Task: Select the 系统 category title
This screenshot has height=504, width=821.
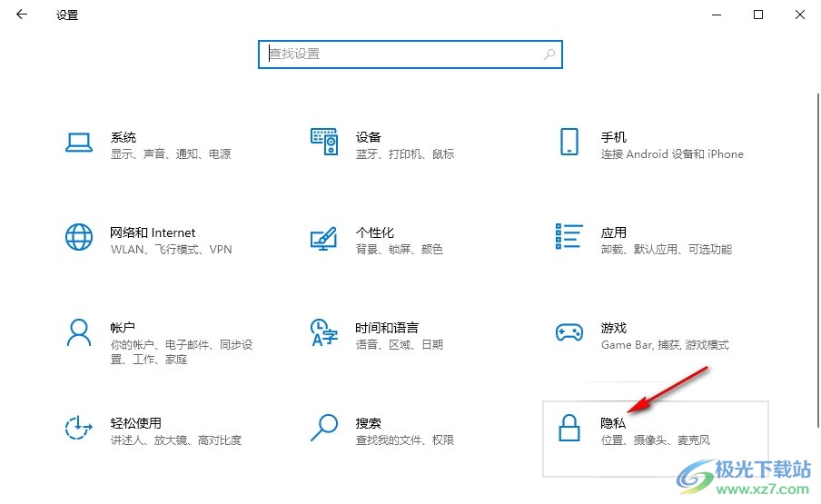Action: click(x=124, y=137)
